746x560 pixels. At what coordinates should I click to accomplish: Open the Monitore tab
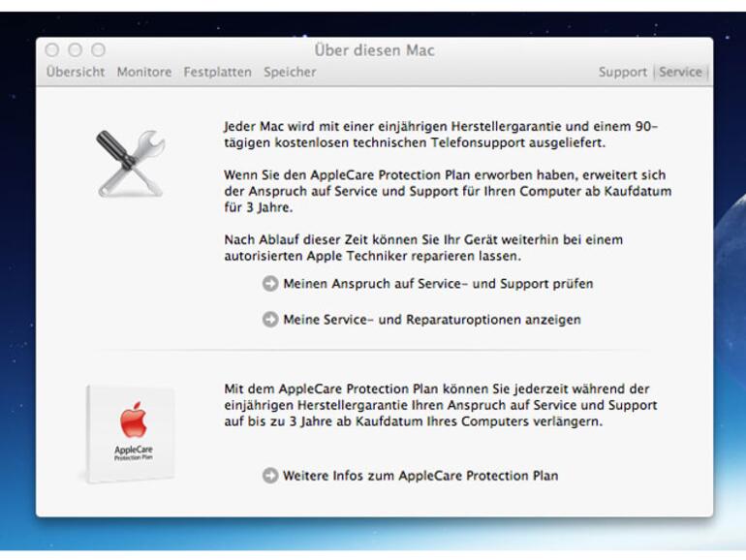[x=144, y=72]
